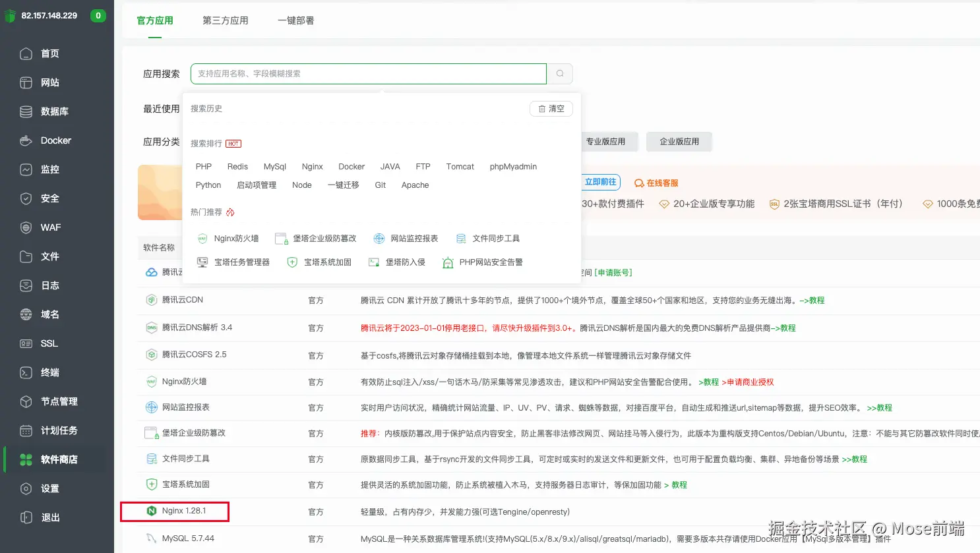This screenshot has width=980, height=553.
Task: Open the 域名 domain globe icon
Action: click(x=26, y=314)
